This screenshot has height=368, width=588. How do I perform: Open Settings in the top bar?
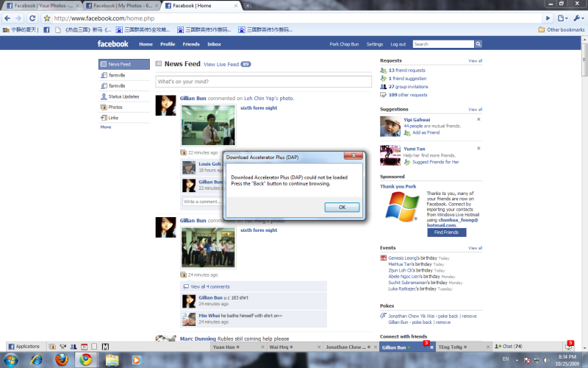click(x=374, y=44)
